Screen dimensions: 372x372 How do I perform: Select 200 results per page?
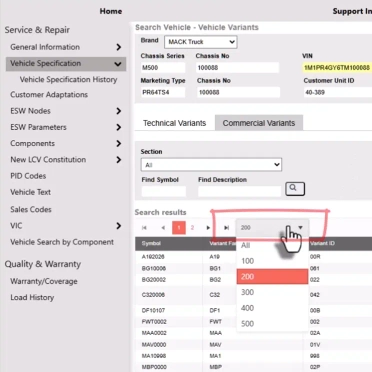pyautogui.click(x=272, y=277)
